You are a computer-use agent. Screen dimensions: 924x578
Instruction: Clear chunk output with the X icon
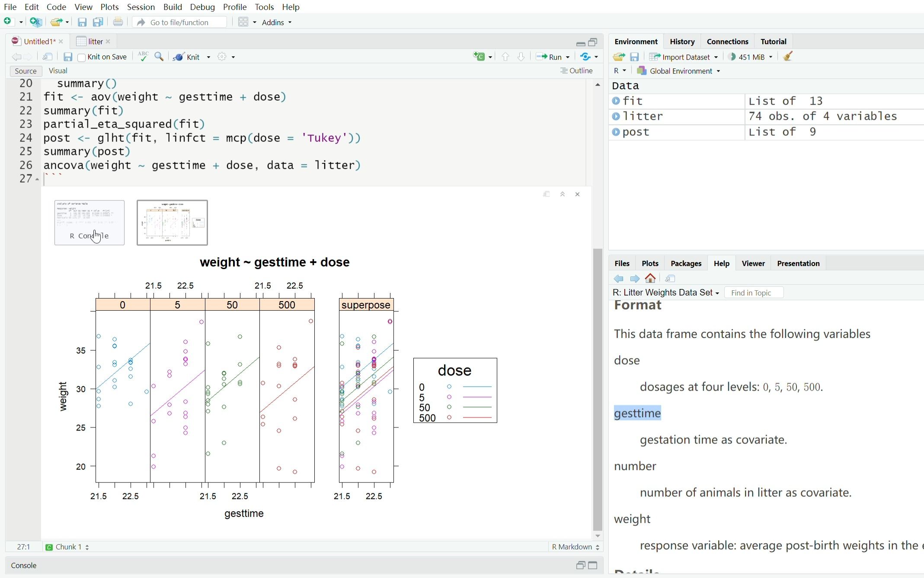[578, 194]
